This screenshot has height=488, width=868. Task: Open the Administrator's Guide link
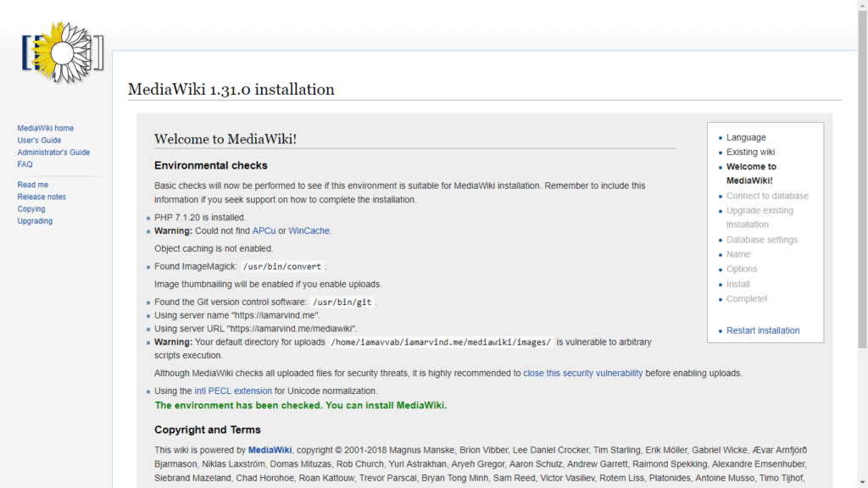click(53, 152)
